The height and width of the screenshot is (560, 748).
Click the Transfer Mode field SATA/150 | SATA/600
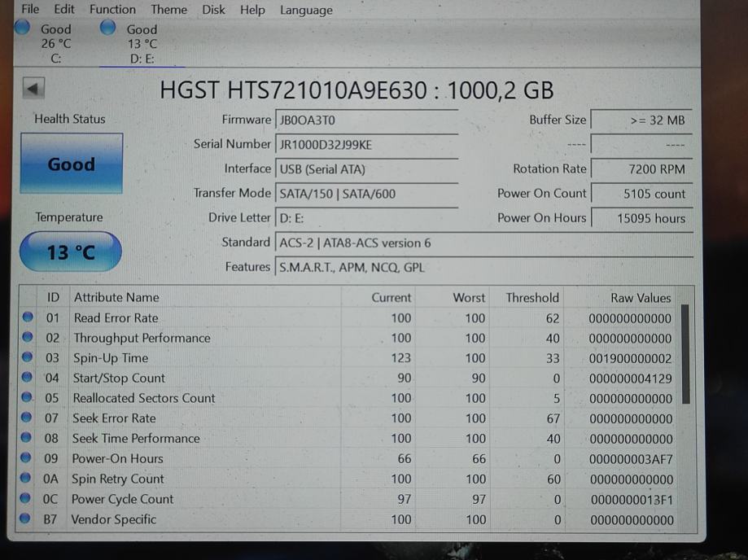point(366,194)
